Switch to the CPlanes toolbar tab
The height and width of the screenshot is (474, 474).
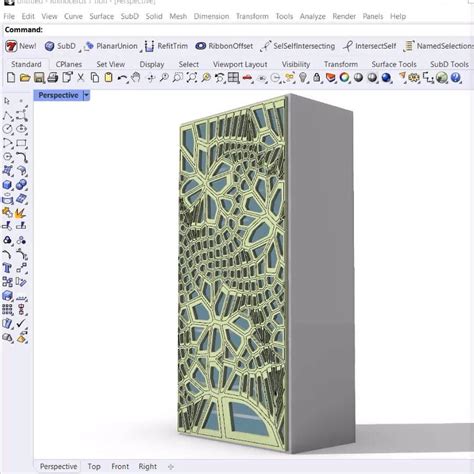pyautogui.click(x=69, y=64)
